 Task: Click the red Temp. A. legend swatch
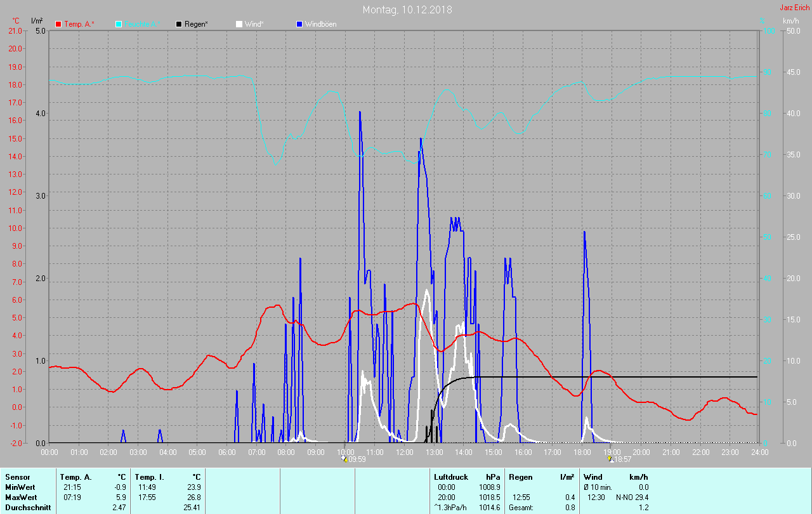pyautogui.click(x=58, y=24)
